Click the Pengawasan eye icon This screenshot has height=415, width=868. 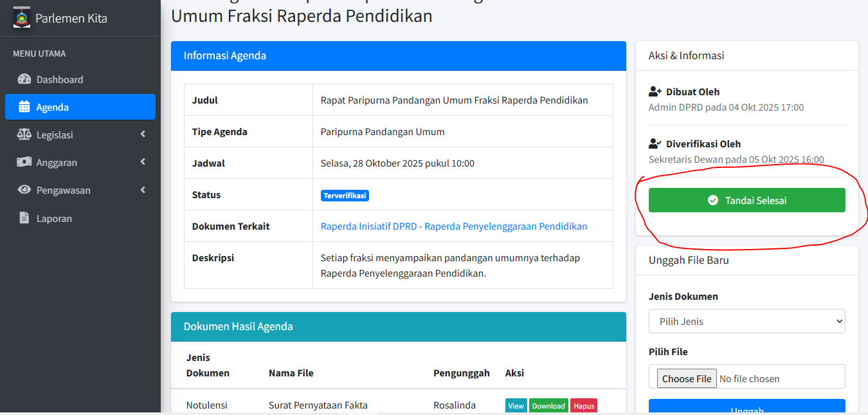24,190
